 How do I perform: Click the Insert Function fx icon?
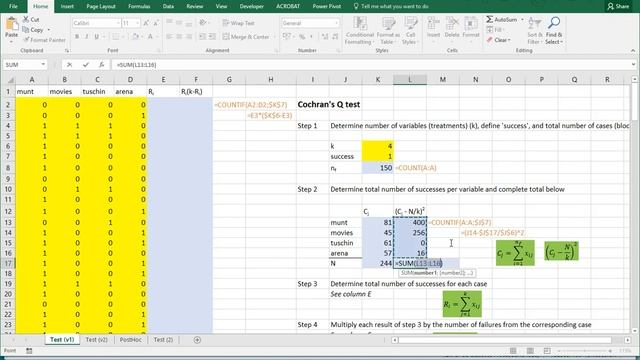tap(101, 64)
